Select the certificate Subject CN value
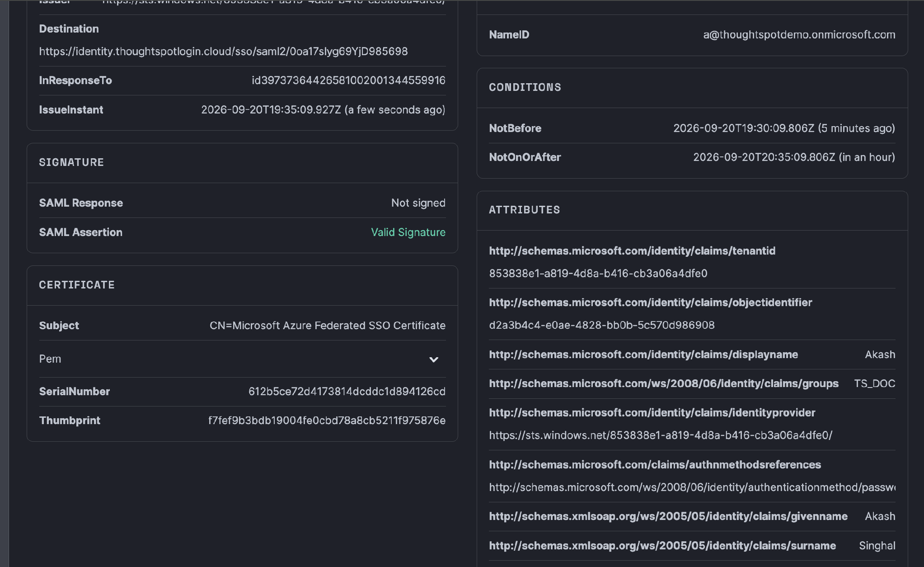924x567 pixels. (328, 326)
